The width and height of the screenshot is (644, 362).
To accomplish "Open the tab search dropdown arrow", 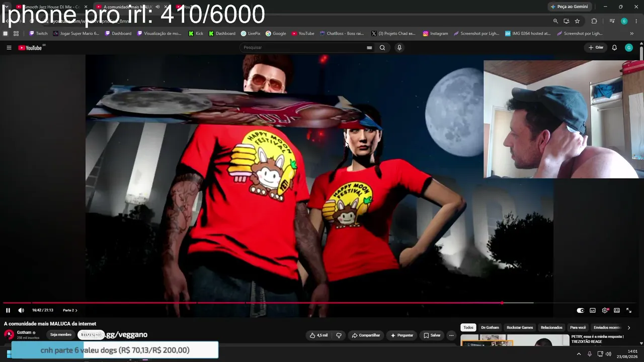I will pos(6,7).
